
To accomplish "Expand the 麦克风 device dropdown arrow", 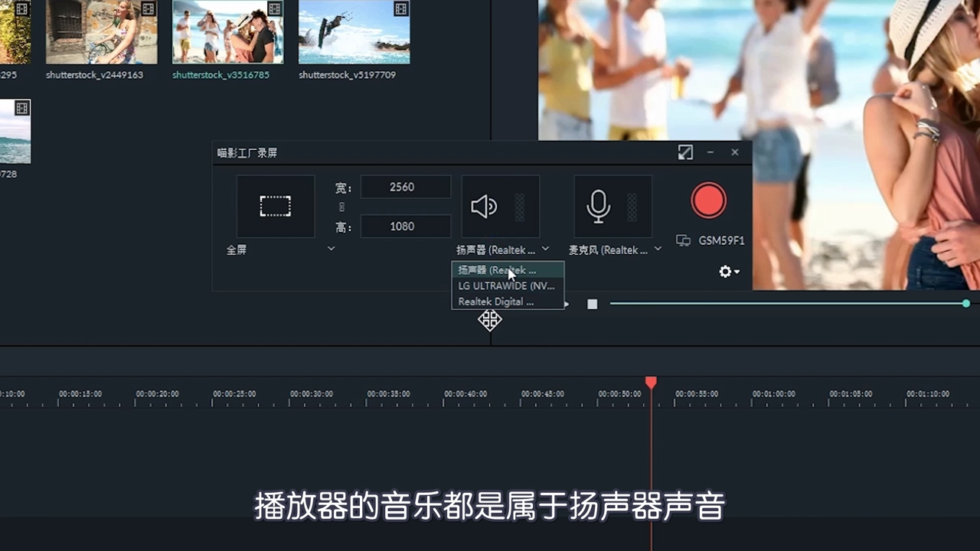I will tap(658, 249).
